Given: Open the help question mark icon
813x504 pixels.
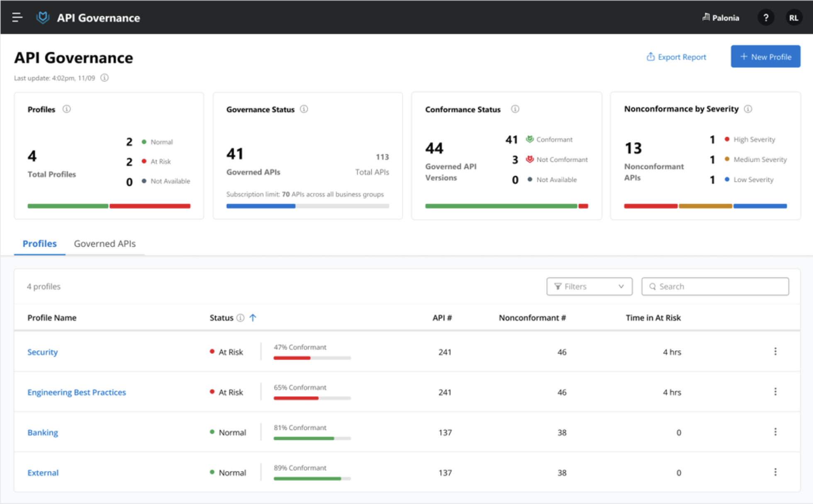Looking at the screenshot, I should pos(766,18).
